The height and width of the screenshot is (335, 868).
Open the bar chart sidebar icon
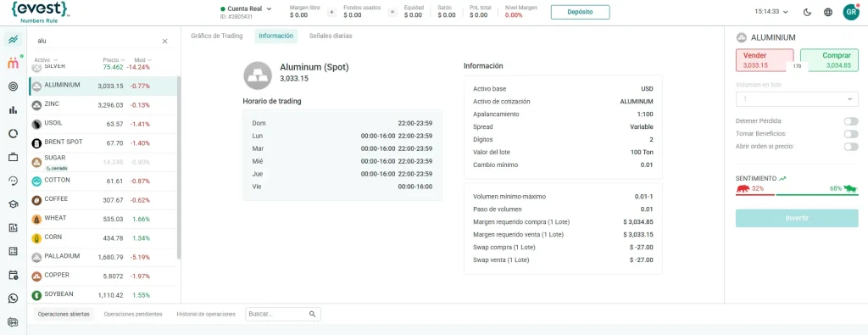pyautogui.click(x=14, y=109)
